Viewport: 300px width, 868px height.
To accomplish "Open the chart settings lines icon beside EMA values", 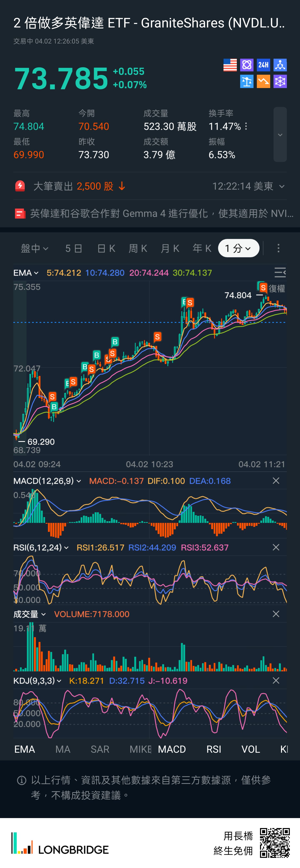I will [x=280, y=272].
